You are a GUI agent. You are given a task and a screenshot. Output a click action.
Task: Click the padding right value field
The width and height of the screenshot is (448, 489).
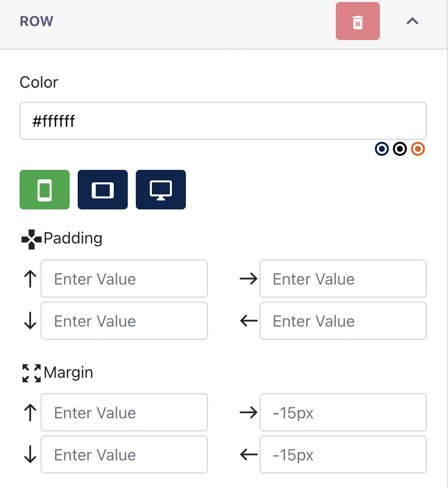pyautogui.click(x=343, y=279)
